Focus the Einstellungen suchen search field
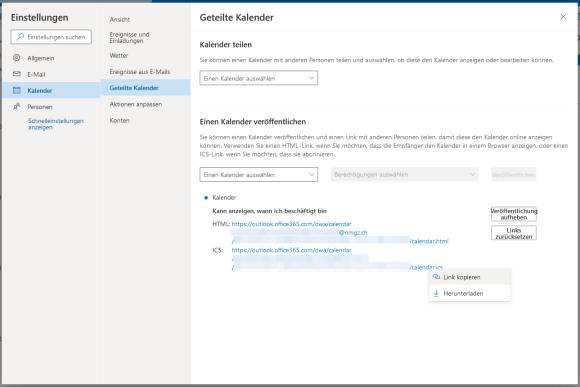580x387 pixels. click(x=51, y=37)
